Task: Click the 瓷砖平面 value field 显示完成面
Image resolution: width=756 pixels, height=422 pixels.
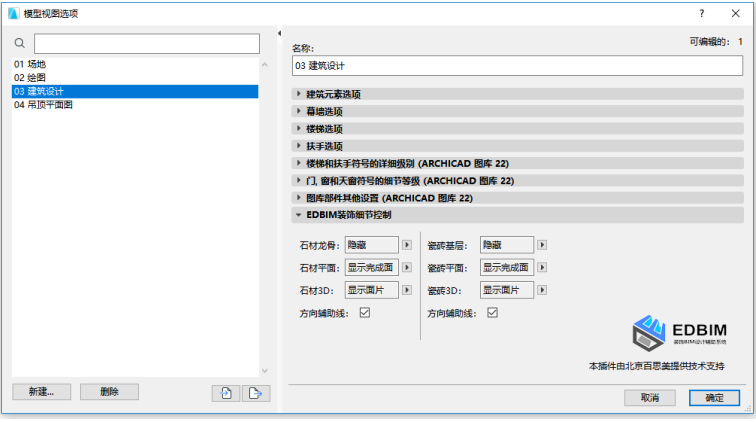Action: (x=507, y=267)
